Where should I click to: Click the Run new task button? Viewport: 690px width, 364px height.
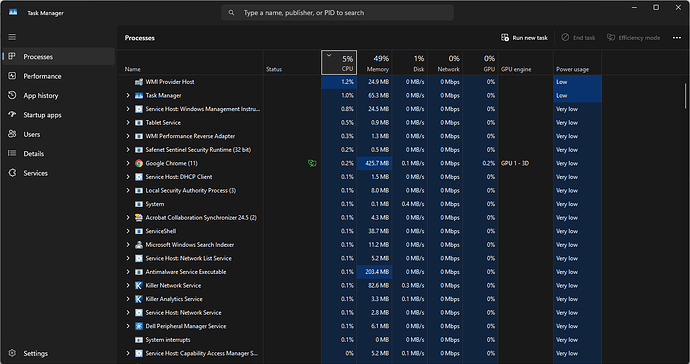tap(525, 38)
